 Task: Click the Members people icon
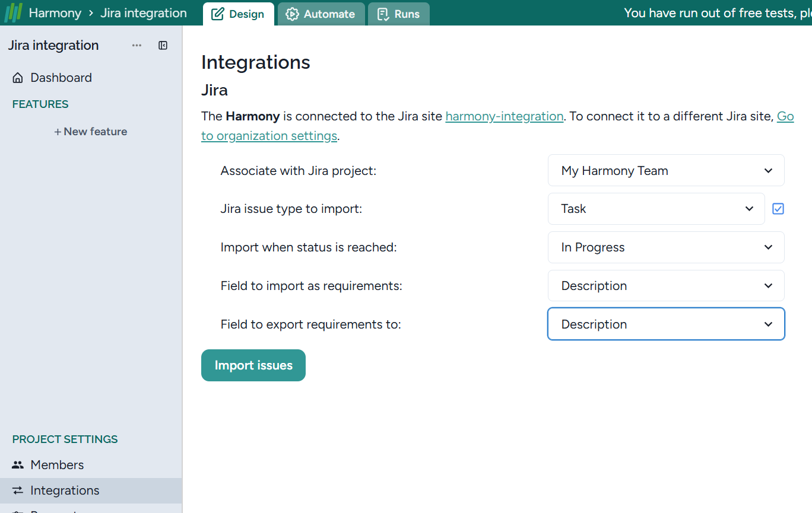point(18,465)
